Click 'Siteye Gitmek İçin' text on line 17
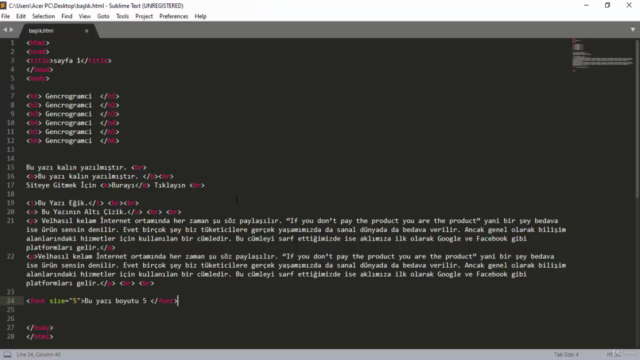Image resolution: width=640 pixels, height=360 pixels. (61, 185)
